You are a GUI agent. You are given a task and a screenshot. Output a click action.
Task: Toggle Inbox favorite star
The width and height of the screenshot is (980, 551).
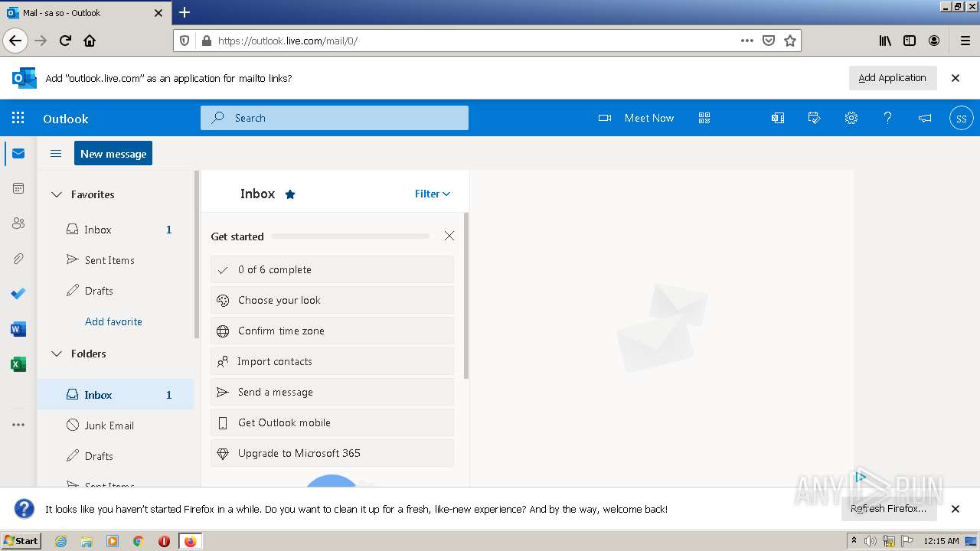coord(290,194)
